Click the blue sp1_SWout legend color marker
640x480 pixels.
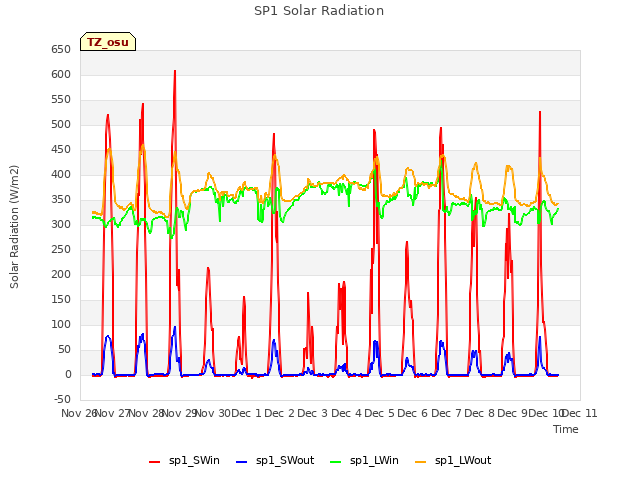tap(242, 462)
